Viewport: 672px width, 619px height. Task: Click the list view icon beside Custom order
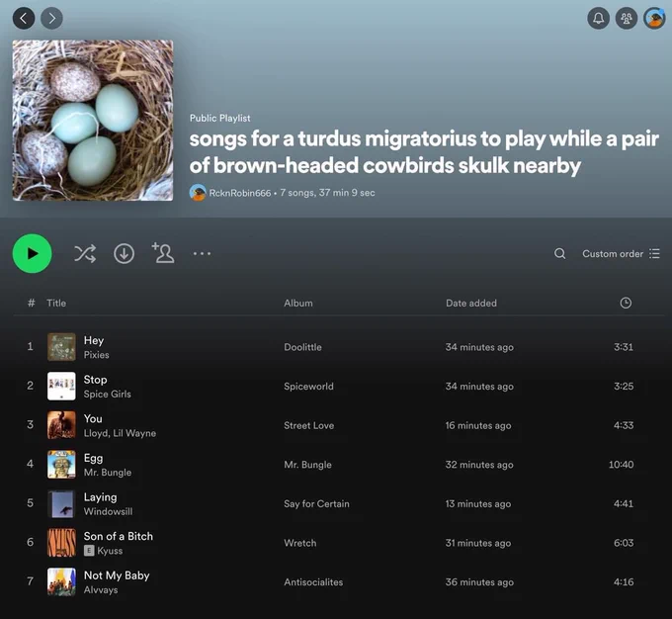[x=654, y=253]
